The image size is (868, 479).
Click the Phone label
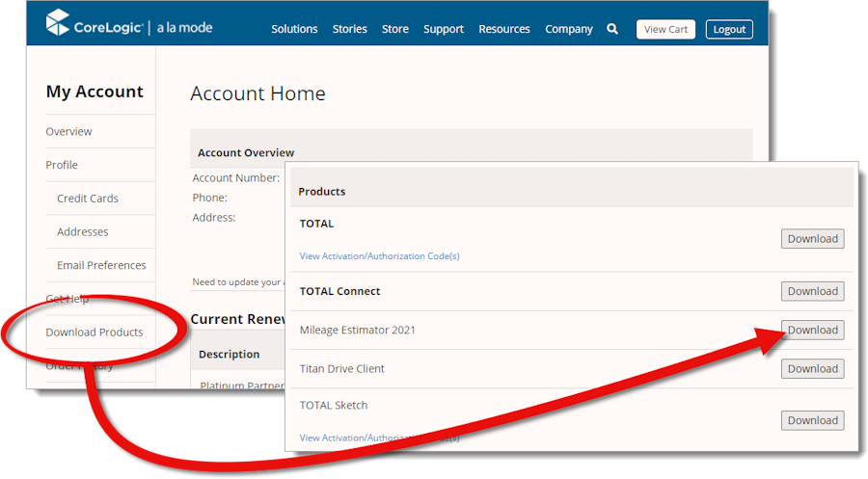coord(210,198)
